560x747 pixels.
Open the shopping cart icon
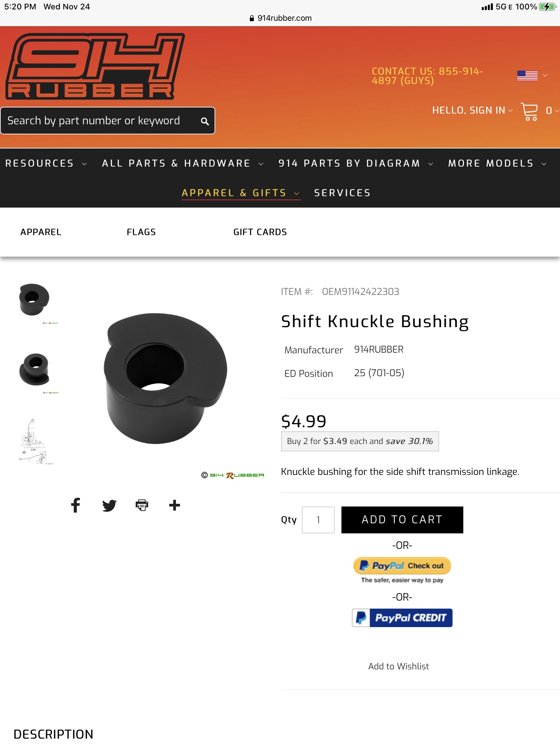coord(529,112)
